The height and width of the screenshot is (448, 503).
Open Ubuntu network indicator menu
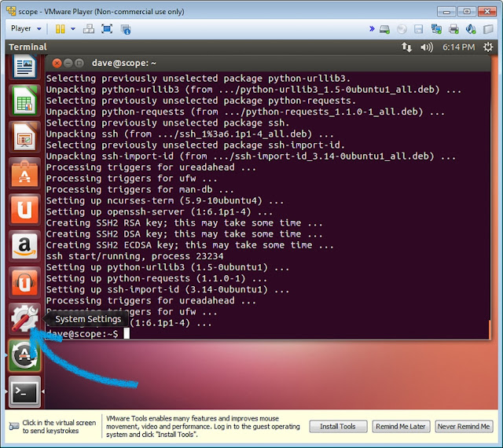coord(407,47)
